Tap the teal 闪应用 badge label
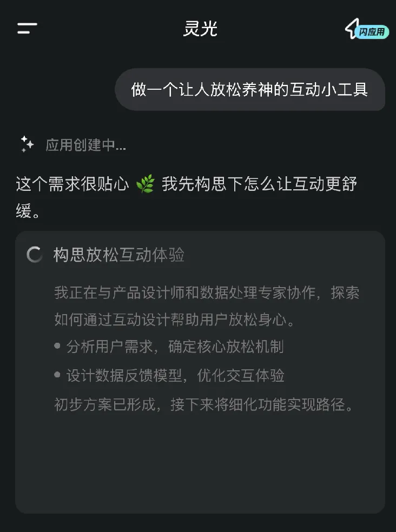396x532 pixels. 373,32
